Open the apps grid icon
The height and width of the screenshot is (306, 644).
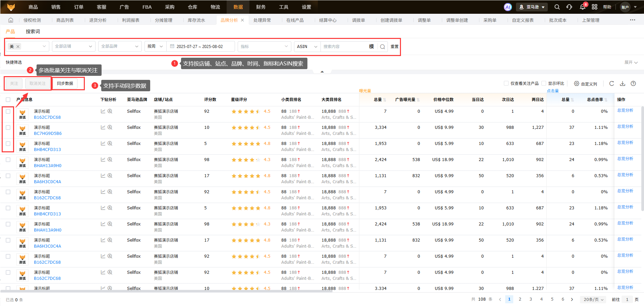595,7
